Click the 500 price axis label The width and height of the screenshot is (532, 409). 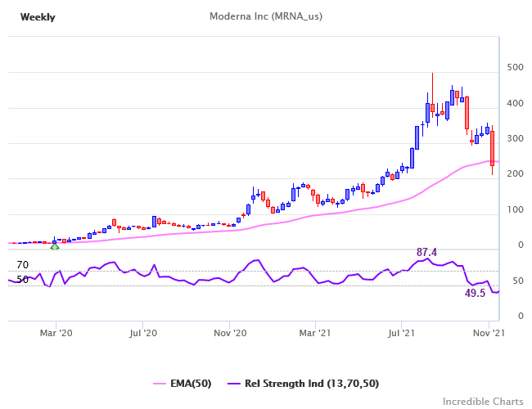tap(515, 68)
